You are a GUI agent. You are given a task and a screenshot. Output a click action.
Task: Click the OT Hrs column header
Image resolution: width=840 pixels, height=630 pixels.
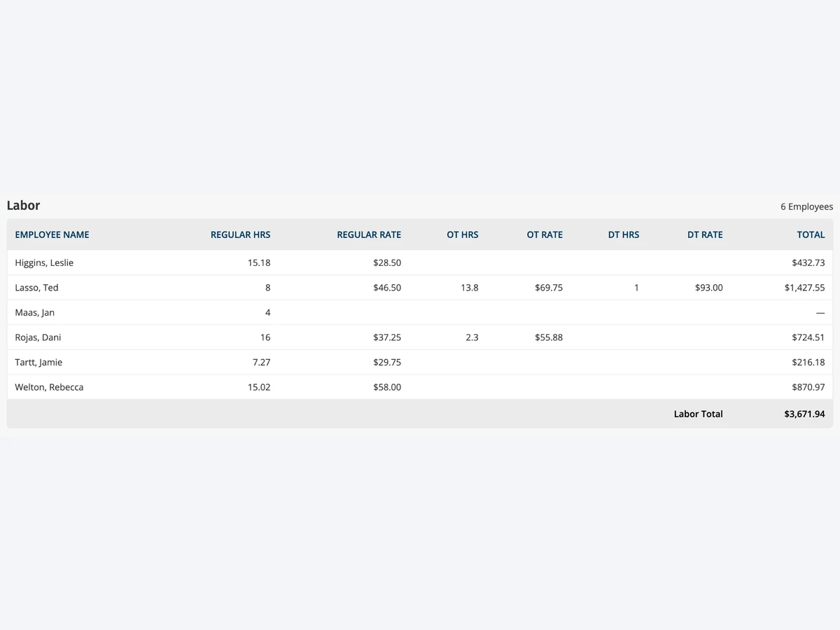point(463,234)
